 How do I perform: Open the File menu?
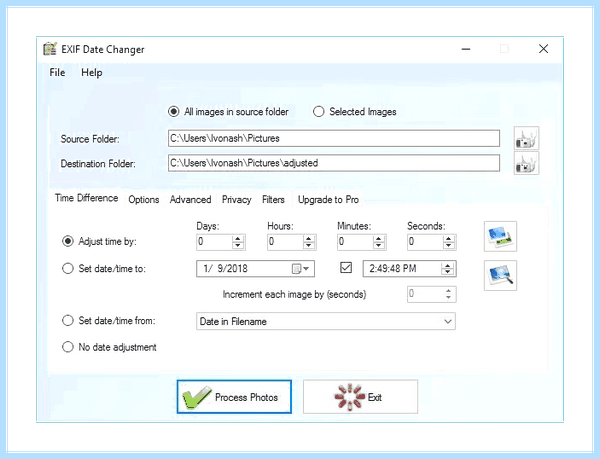pyautogui.click(x=57, y=73)
